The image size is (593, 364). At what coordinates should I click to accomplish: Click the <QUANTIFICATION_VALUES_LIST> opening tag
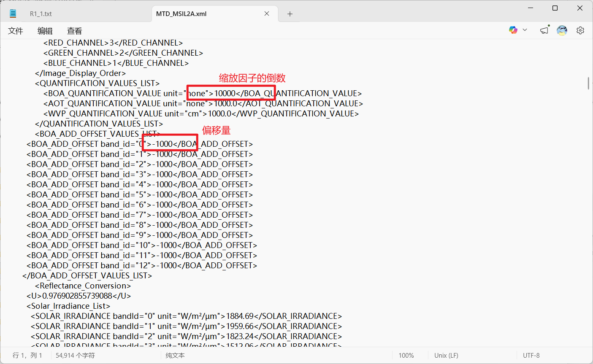(x=97, y=83)
